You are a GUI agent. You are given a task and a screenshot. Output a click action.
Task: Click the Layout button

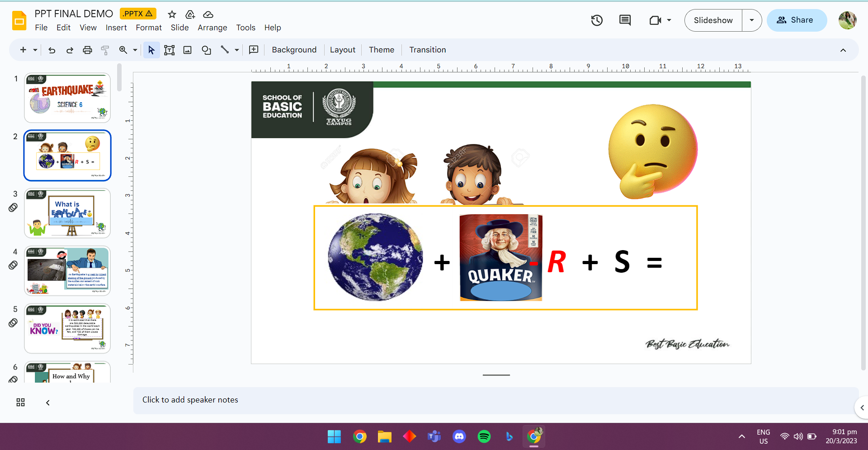(x=343, y=50)
